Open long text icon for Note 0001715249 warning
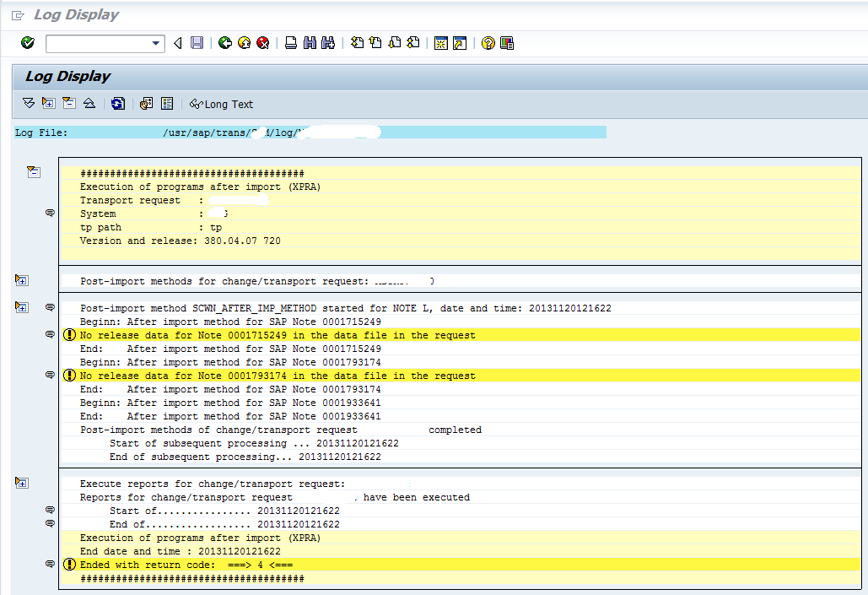This screenshot has width=868, height=595. point(50,334)
